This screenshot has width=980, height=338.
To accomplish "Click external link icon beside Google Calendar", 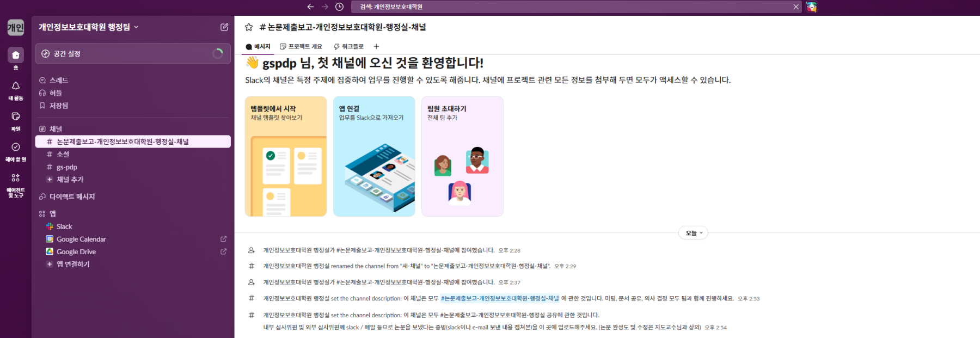I will pos(223,239).
